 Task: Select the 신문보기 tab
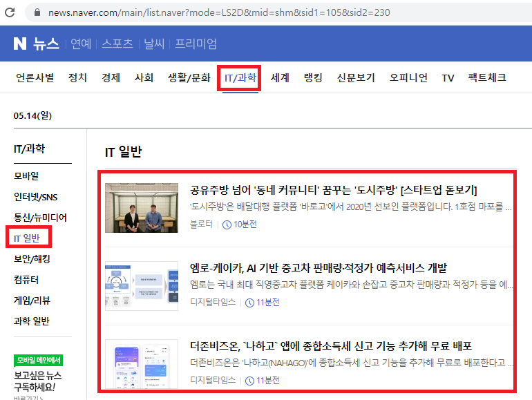pos(356,77)
